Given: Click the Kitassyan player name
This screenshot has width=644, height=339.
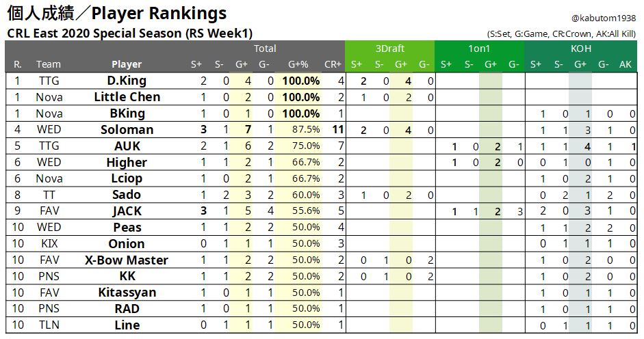Looking at the screenshot, I should pos(127,293).
